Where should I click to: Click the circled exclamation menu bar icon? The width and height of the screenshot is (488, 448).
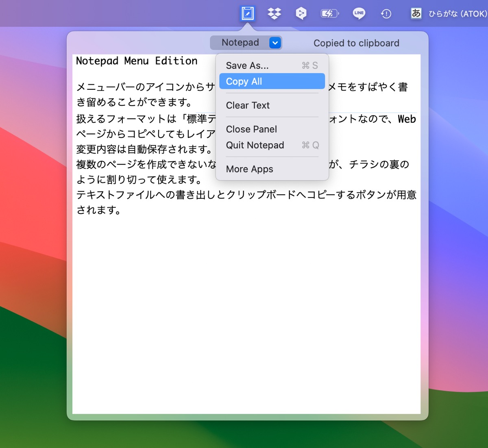(x=386, y=13)
